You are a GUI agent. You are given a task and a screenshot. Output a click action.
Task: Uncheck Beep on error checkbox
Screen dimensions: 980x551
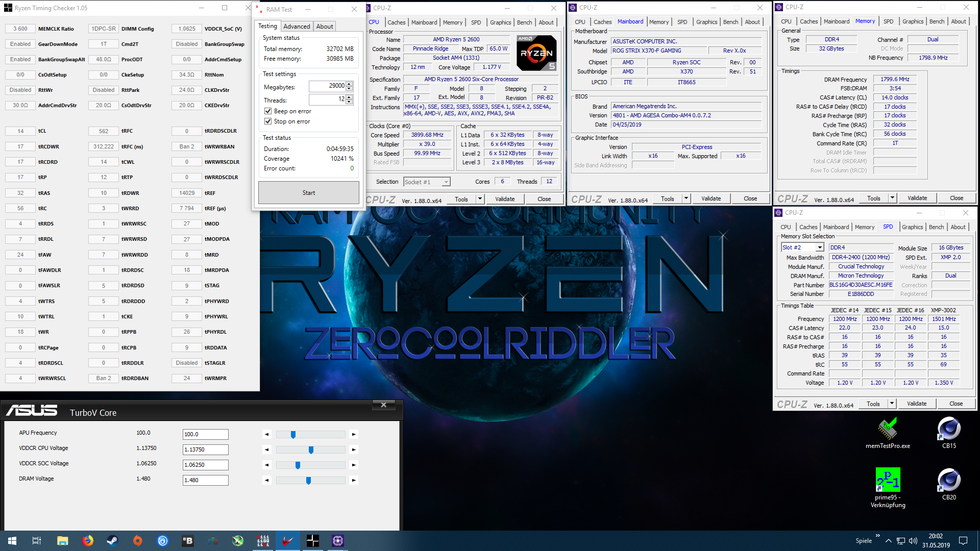click(268, 111)
